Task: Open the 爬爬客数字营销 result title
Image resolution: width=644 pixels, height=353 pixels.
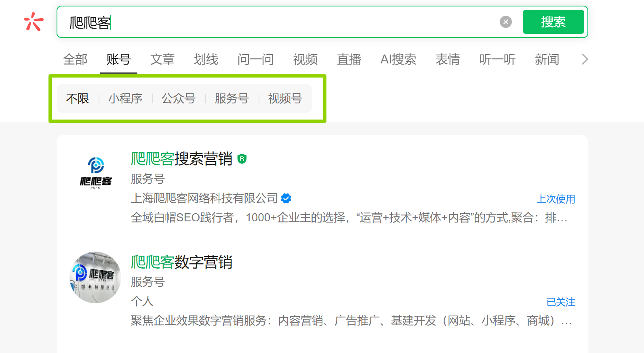Action: click(181, 262)
